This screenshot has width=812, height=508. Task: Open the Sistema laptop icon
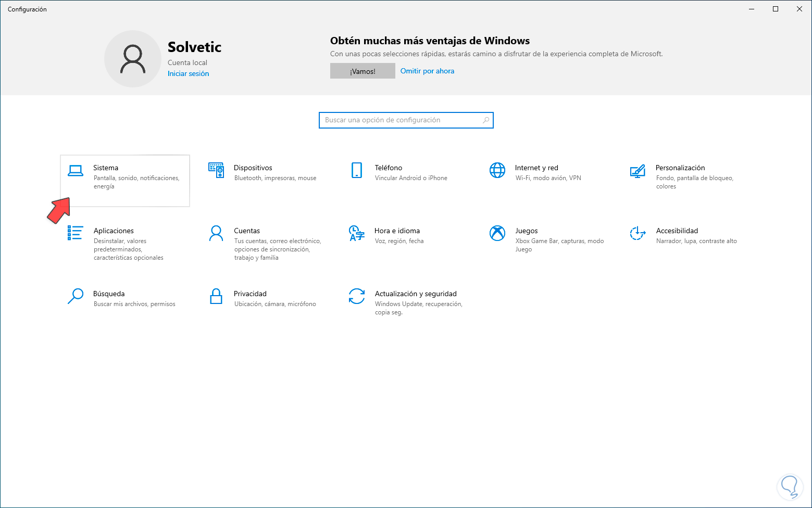point(76,170)
